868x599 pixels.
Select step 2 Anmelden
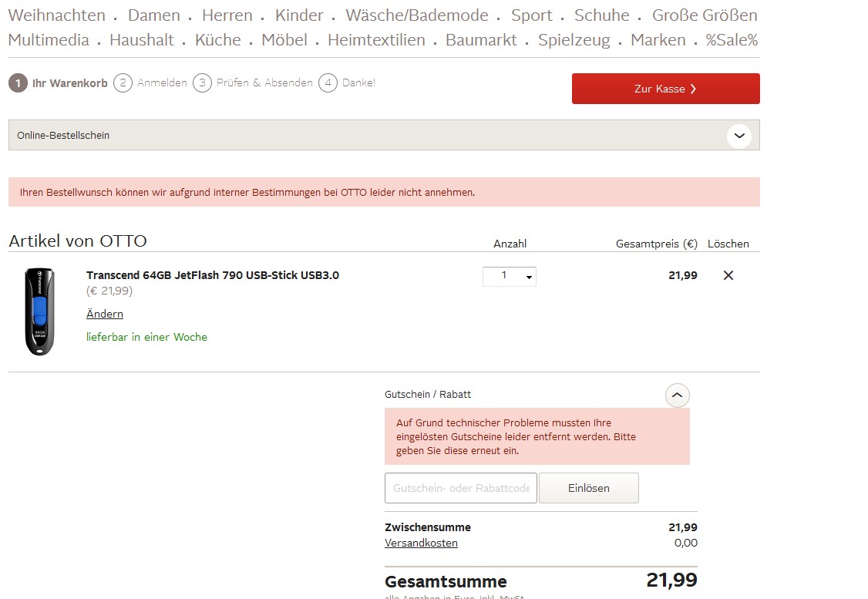pyautogui.click(x=150, y=83)
